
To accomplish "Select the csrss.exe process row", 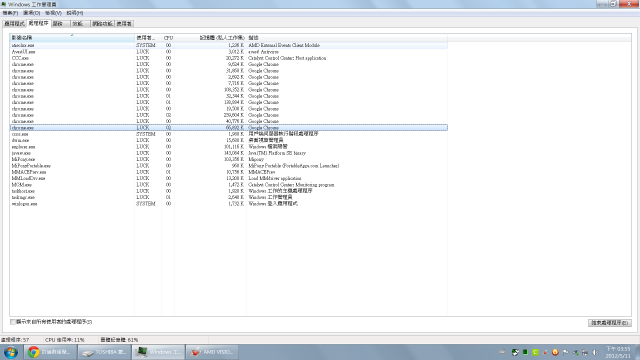I will click(229, 134).
